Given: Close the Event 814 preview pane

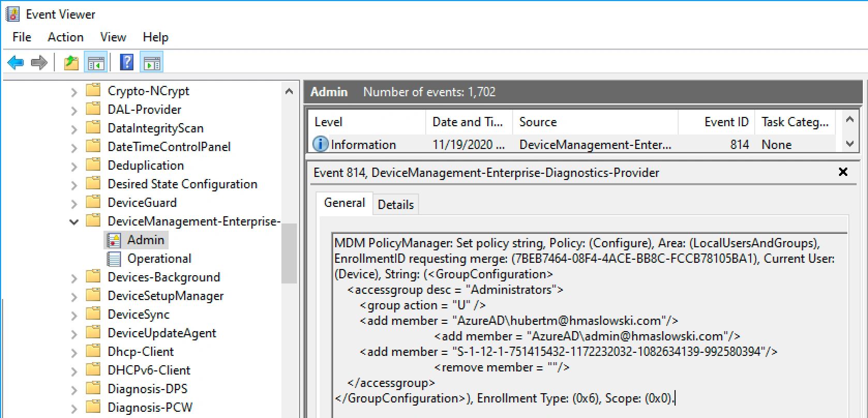Looking at the screenshot, I should [x=843, y=172].
